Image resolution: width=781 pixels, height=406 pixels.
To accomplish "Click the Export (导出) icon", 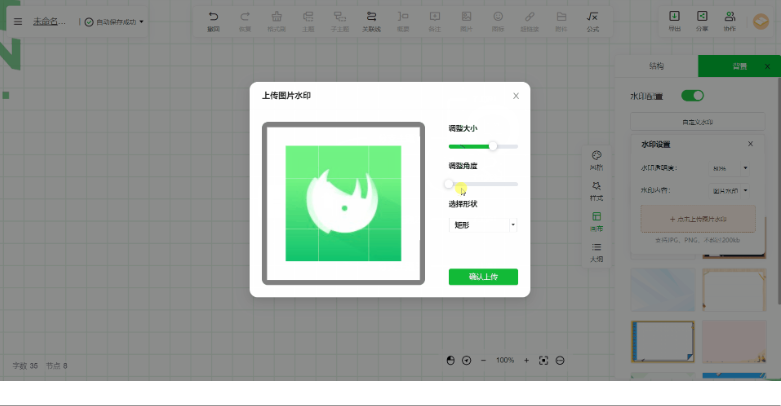I will (x=674, y=21).
